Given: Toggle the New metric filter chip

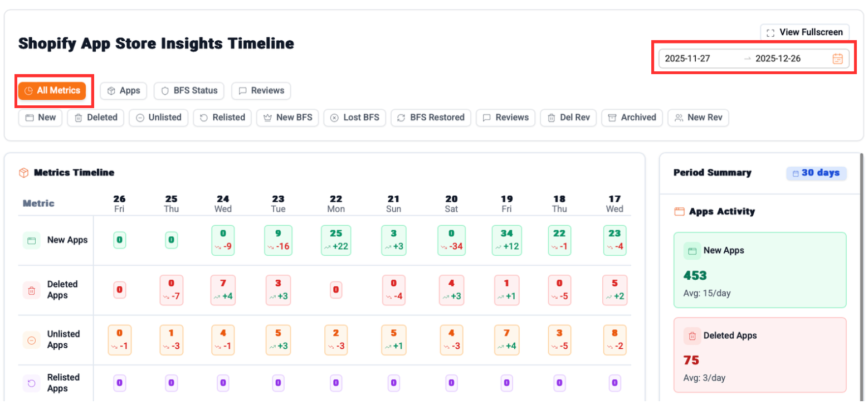Looking at the screenshot, I should pyautogui.click(x=41, y=118).
